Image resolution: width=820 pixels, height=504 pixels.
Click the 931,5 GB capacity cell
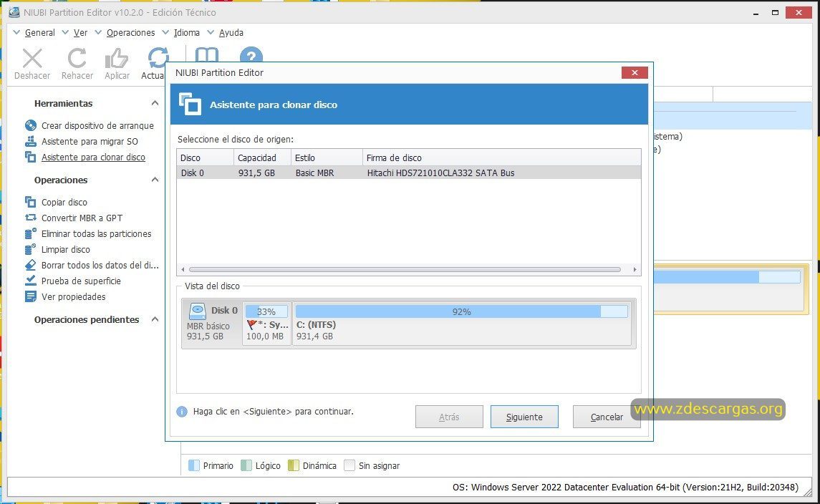[x=256, y=173]
